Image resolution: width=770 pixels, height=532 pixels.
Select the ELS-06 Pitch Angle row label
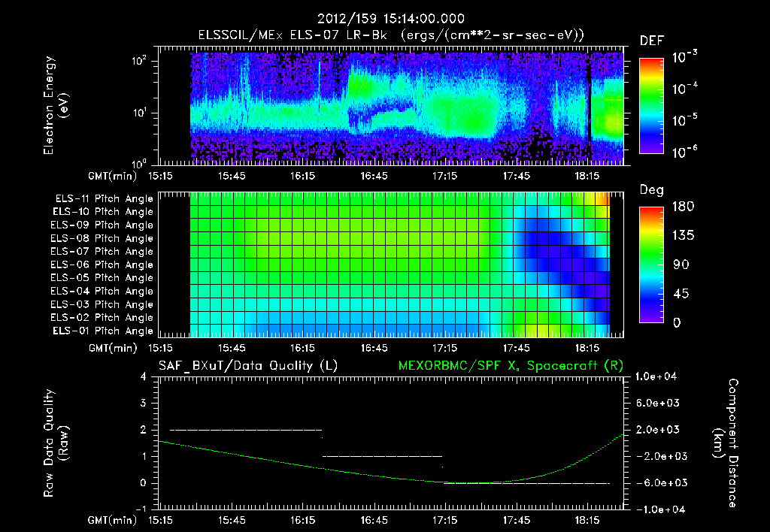pos(102,265)
